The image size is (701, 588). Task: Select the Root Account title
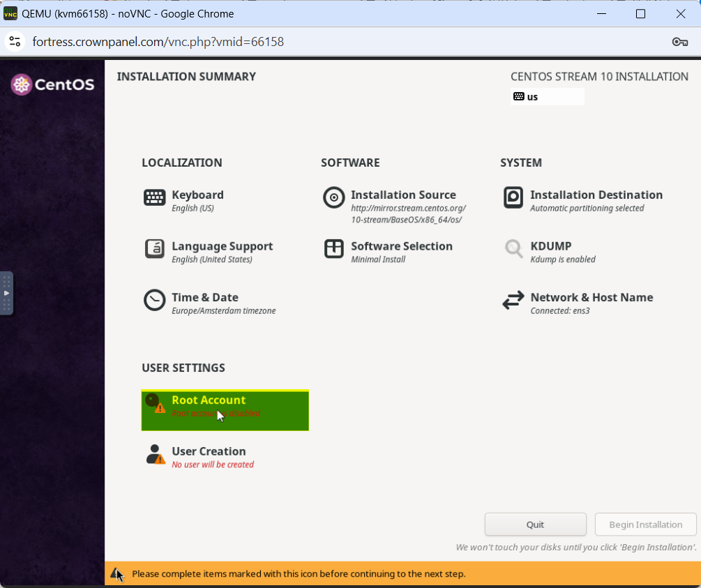coord(209,400)
